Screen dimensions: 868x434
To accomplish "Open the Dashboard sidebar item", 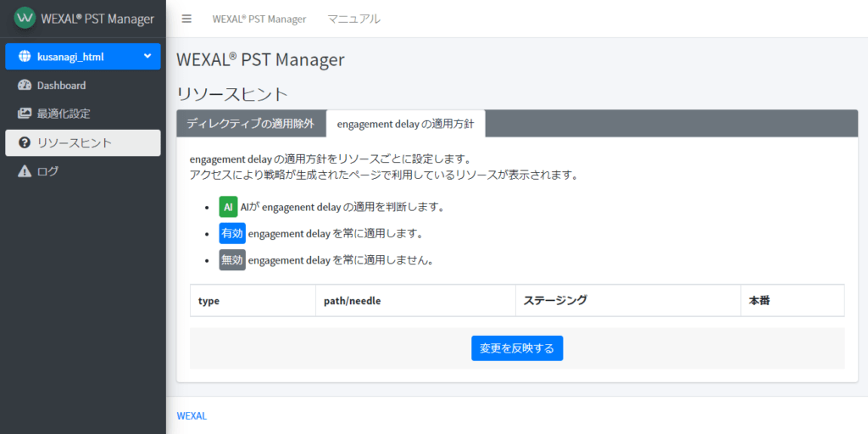I will coord(83,86).
